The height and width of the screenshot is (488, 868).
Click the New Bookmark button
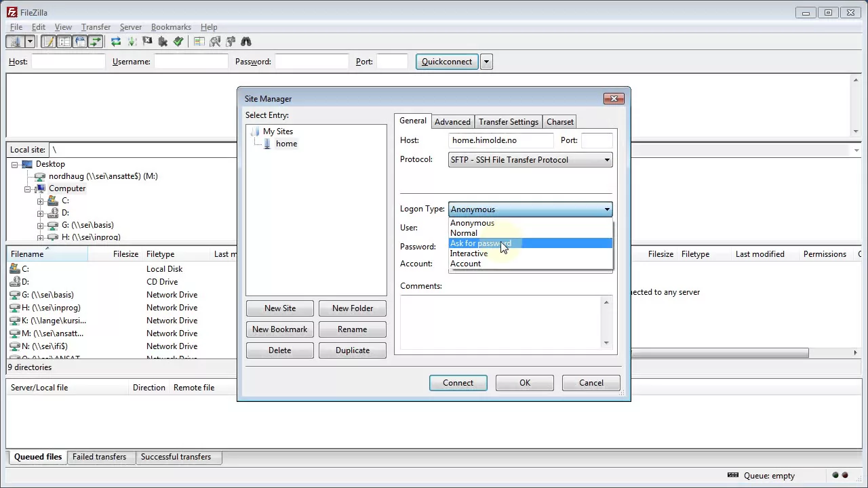coord(280,329)
